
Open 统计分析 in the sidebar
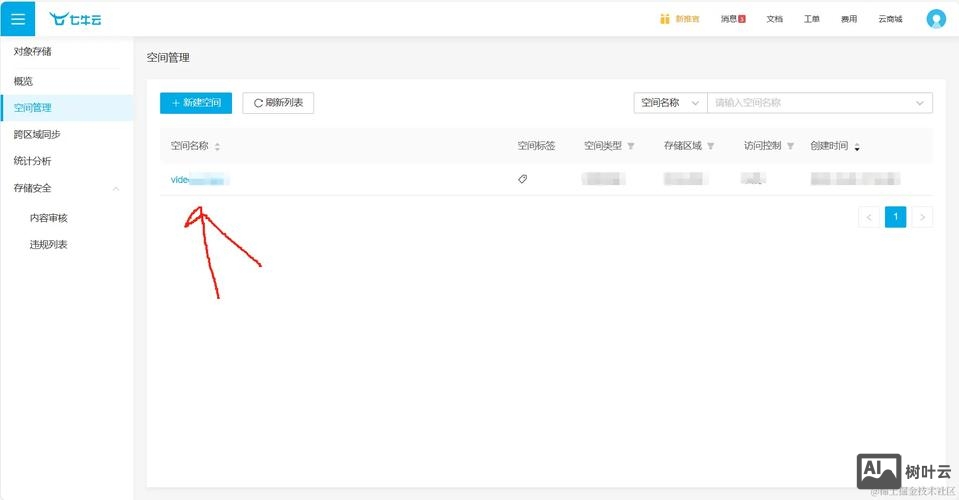tap(33, 161)
